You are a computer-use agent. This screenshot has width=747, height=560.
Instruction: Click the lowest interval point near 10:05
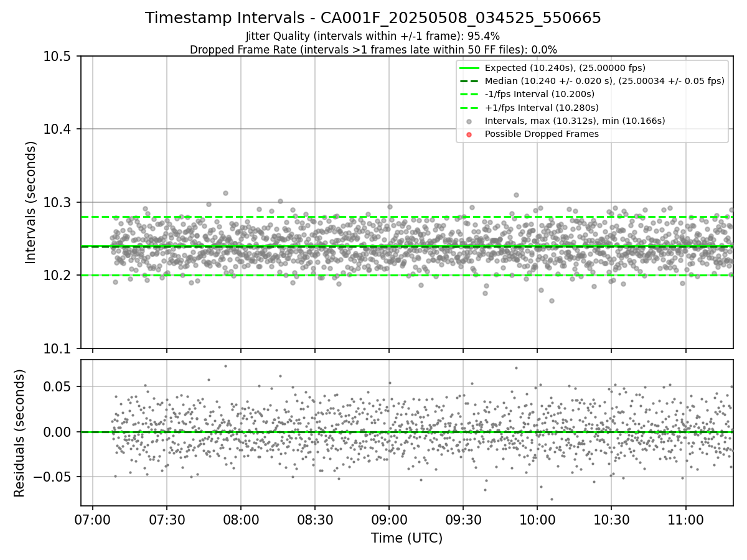pyautogui.click(x=551, y=301)
